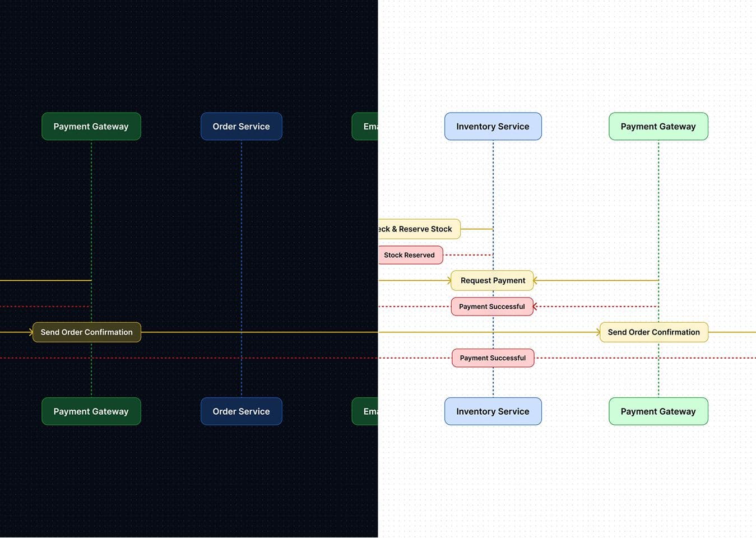Select Payment Successful label just above bottom Inventory Service
The image size is (756, 538).
(x=493, y=358)
